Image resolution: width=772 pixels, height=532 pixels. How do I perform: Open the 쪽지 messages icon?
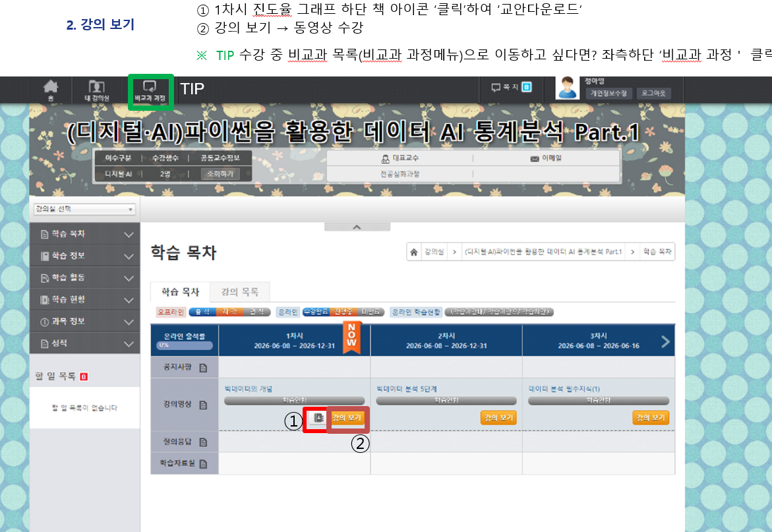[496, 87]
